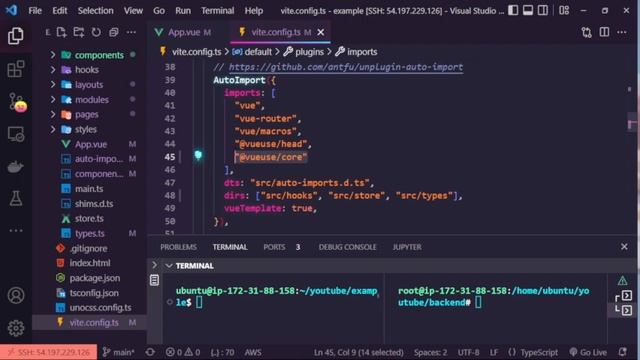
Task: Open the unplugin-auto-import GitHub link
Action: click(346, 67)
